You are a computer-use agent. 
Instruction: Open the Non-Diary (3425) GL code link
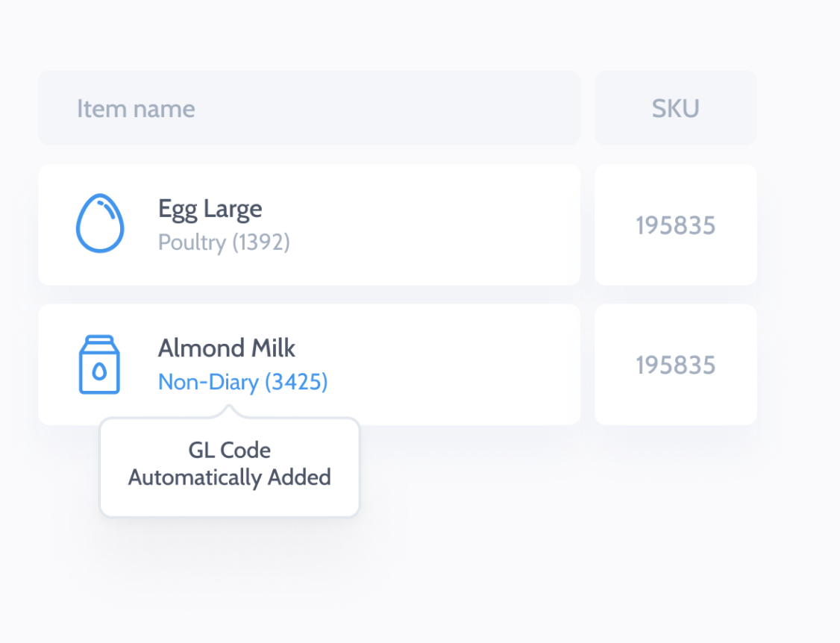(x=242, y=383)
